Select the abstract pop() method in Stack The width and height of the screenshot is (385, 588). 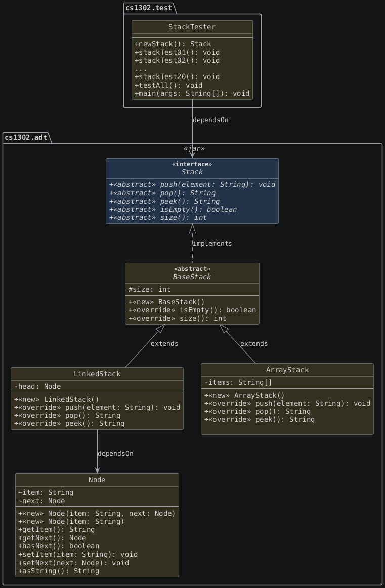coord(162,193)
